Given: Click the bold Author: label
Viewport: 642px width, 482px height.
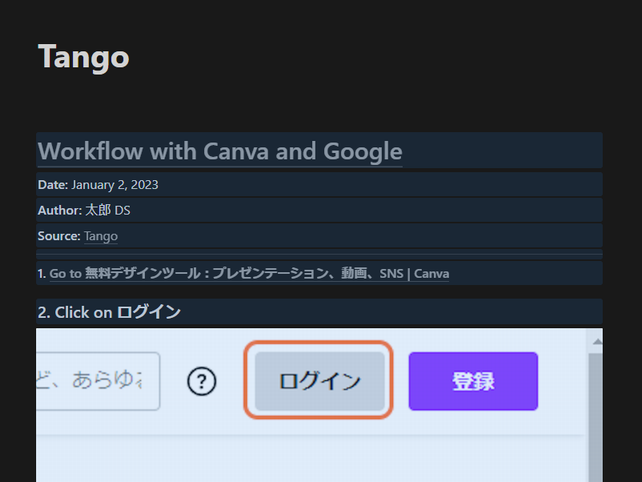Looking at the screenshot, I should (60, 210).
